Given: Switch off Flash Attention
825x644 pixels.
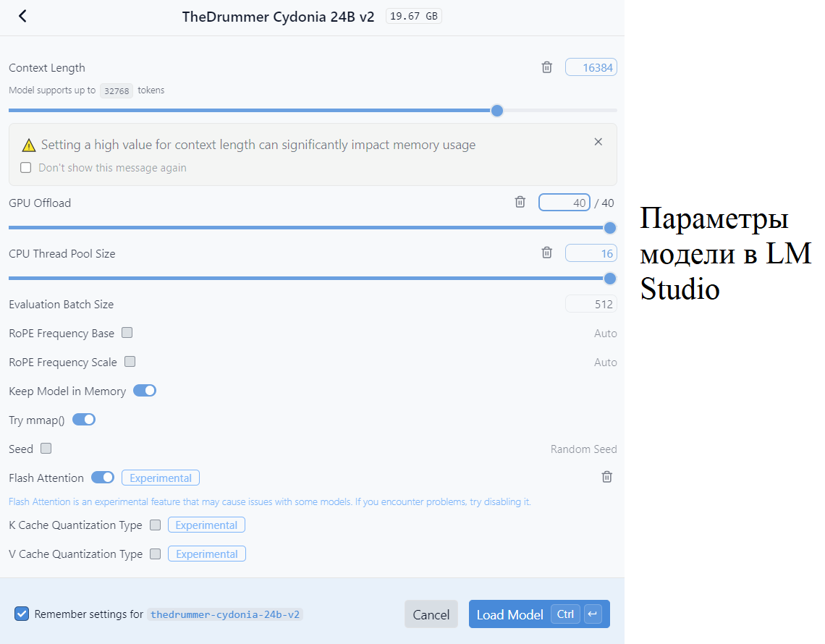Looking at the screenshot, I should point(103,478).
